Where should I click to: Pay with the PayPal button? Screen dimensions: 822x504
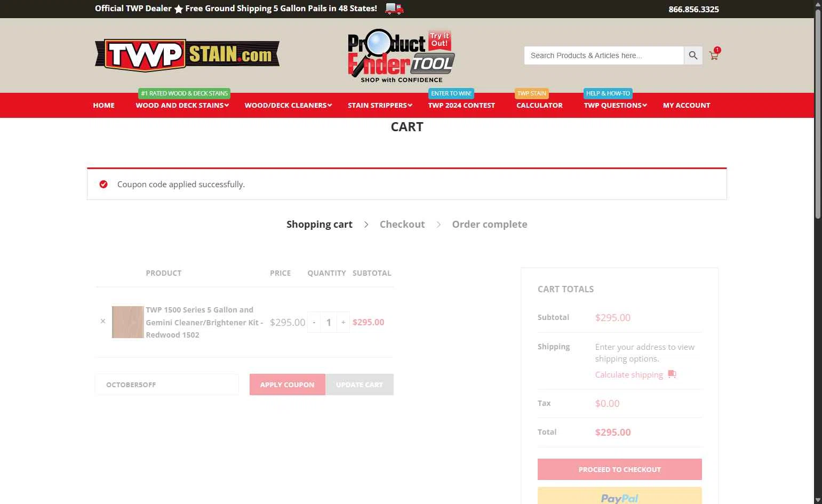coord(620,496)
